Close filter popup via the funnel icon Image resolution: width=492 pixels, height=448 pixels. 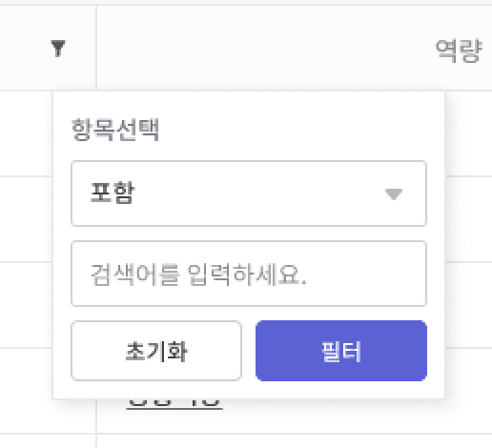point(58,49)
